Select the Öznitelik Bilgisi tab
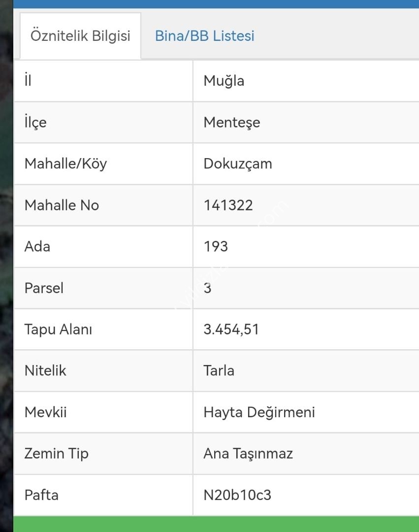Viewport: 419px width, 532px height. [80, 36]
